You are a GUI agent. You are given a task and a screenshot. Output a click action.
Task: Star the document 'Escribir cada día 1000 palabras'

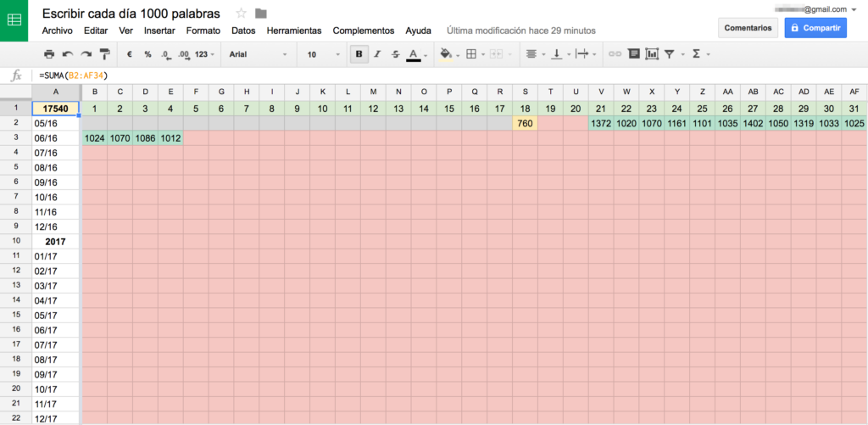click(241, 14)
